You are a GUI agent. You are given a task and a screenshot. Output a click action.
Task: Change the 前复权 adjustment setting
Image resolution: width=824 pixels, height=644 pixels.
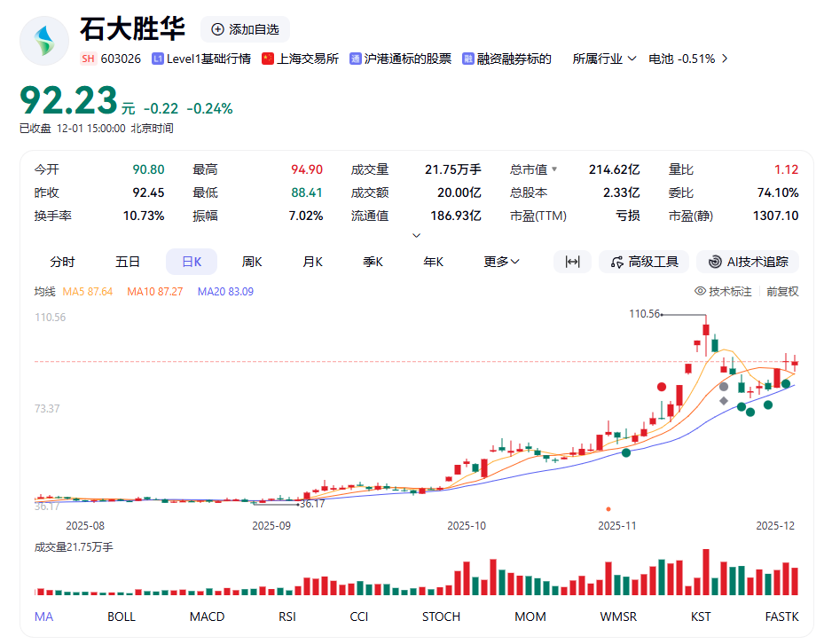pos(782,291)
